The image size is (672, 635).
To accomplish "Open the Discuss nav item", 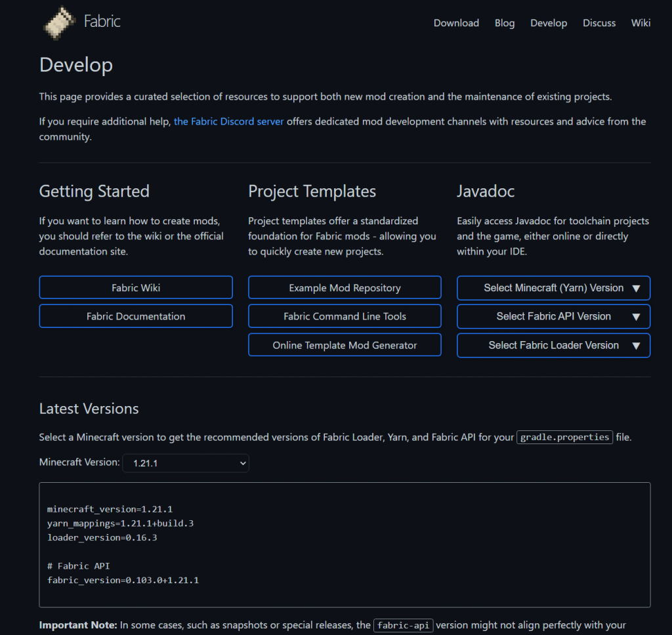I will coord(598,23).
